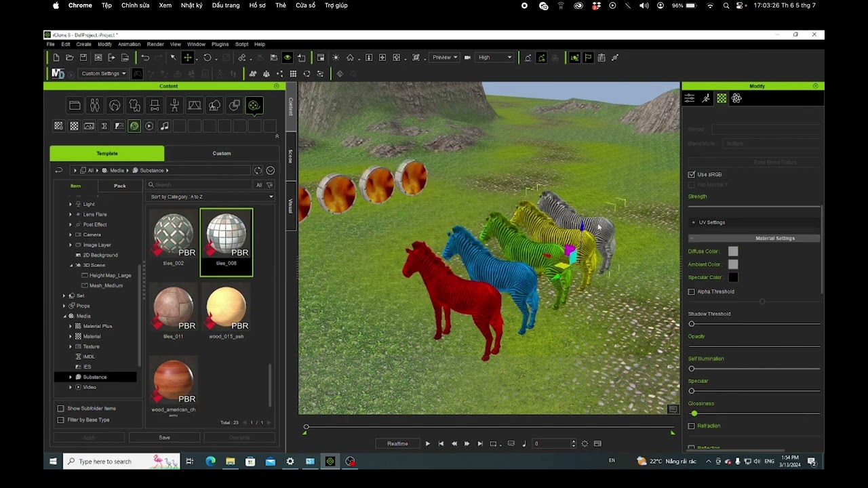Adjust the Glossiness slider handle
The width and height of the screenshot is (868, 488).
694,413
